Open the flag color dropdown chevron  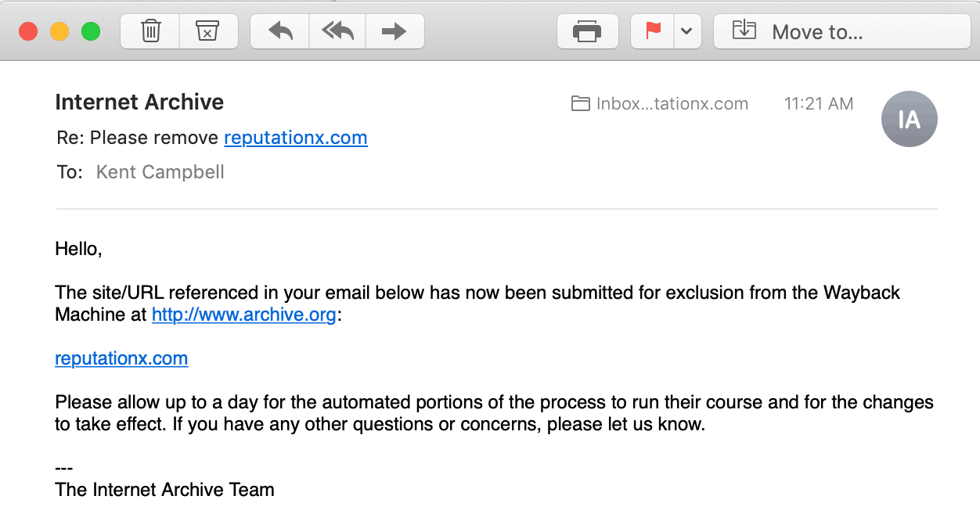click(686, 31)
